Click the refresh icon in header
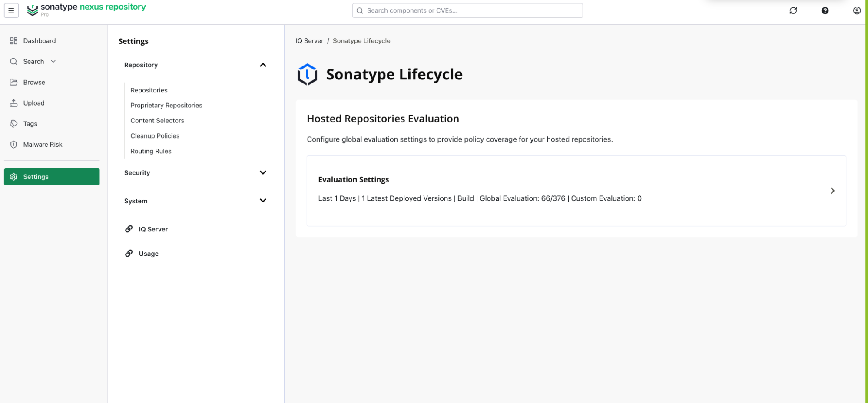Screen dimensions: 868x403 click(x=793, y=10)
